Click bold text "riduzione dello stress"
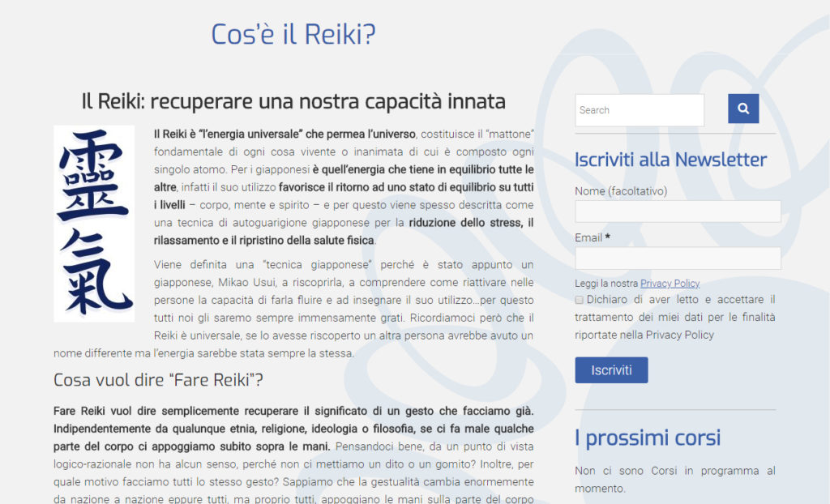Screen dimensions: 830x504 [x=465, y=222]
